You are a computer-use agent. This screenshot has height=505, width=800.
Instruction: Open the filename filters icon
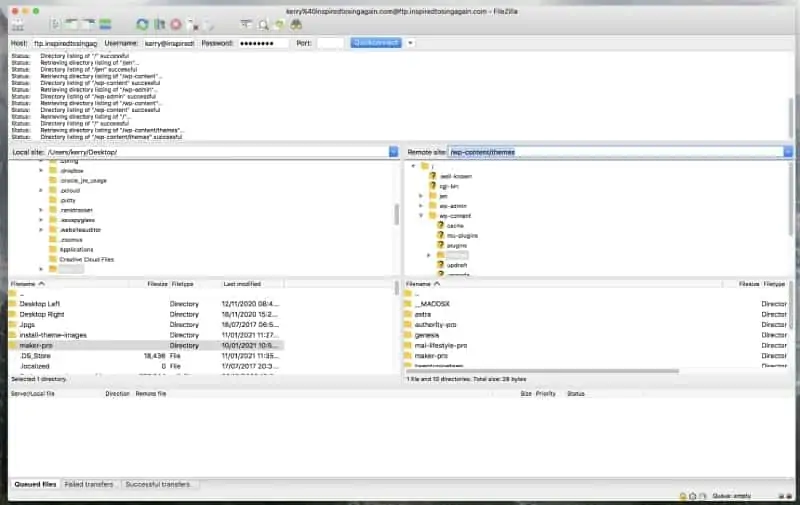pyautogui.click(x=246, y=24)
